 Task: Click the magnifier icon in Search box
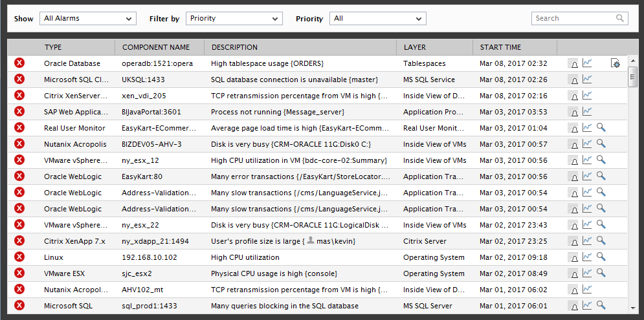[x=620, y=18]
